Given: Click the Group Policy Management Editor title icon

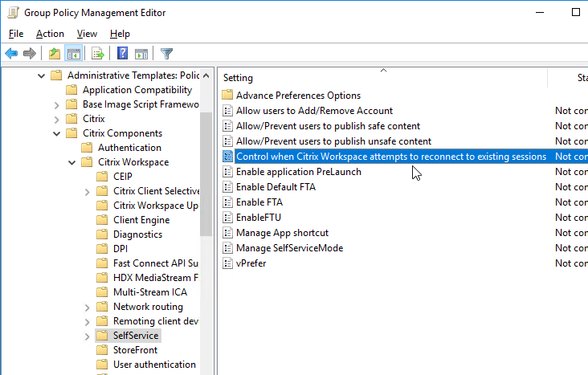Looking at the screenshot, I should point(14,13).
